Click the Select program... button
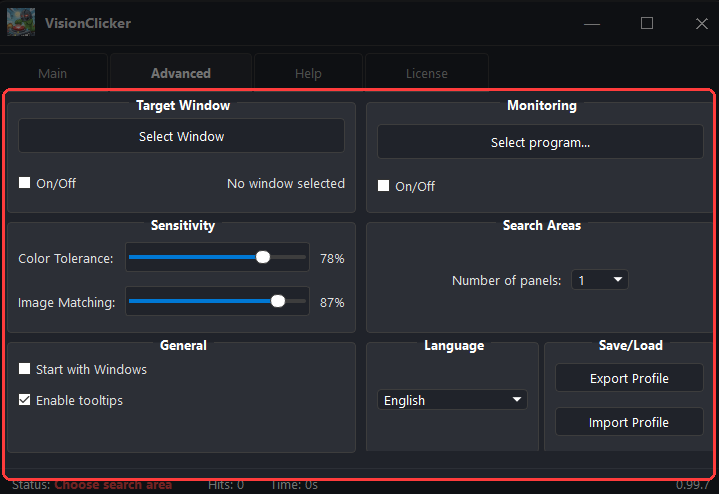The height and width of the screenshot is (494, 719). point(540,142)
